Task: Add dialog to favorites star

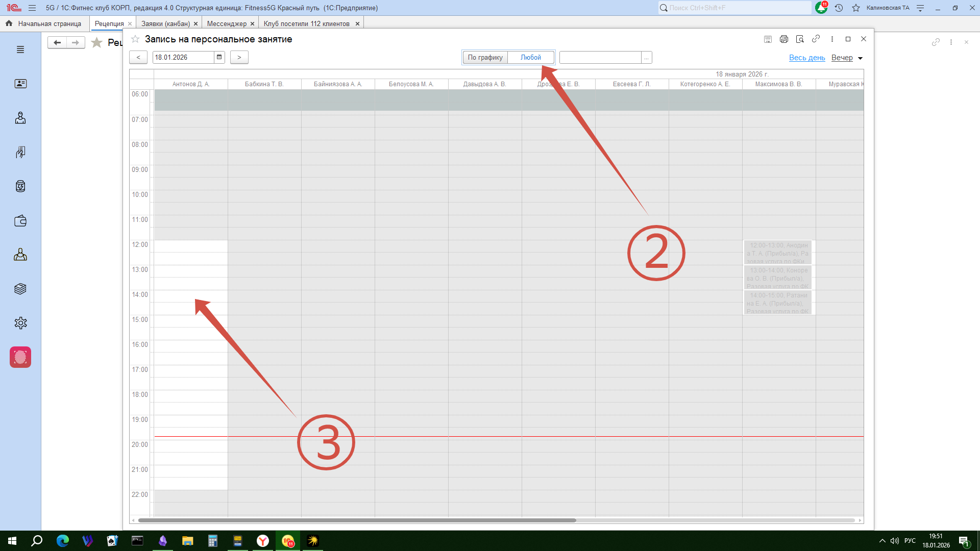Action: [135, 39]
